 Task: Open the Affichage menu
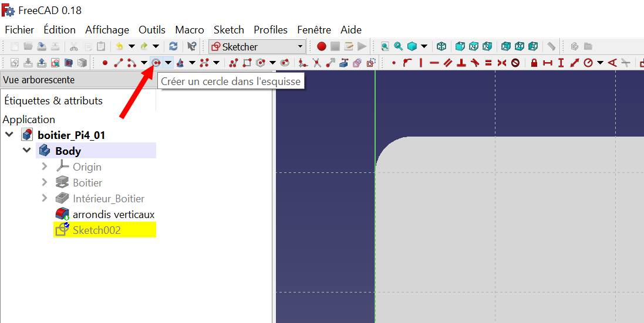pos(107,30)
